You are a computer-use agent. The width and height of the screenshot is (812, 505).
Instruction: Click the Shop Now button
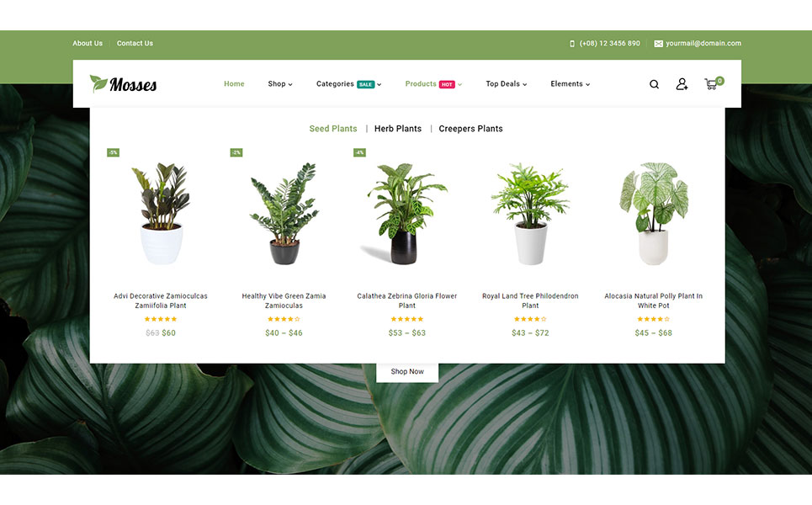(407, 371)
